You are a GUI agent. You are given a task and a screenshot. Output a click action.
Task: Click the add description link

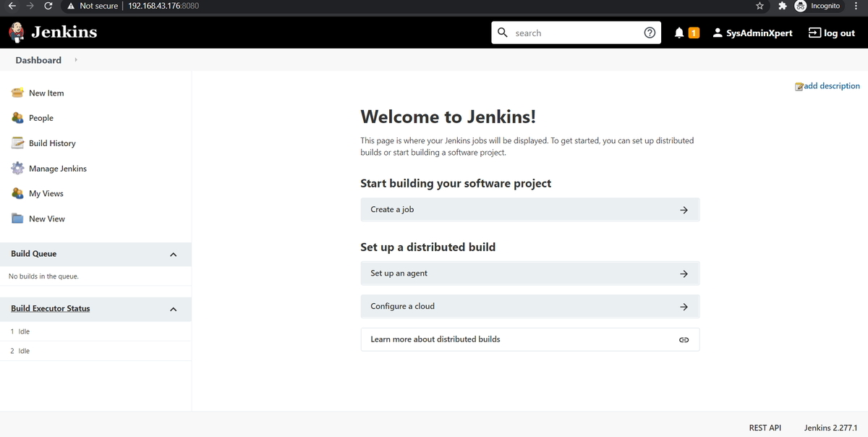(831, 85)
